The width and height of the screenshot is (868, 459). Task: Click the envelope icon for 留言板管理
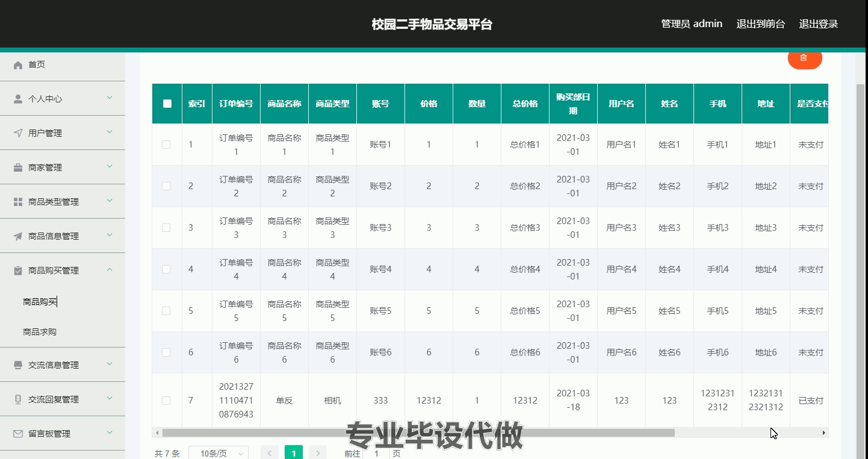[18, 434]
